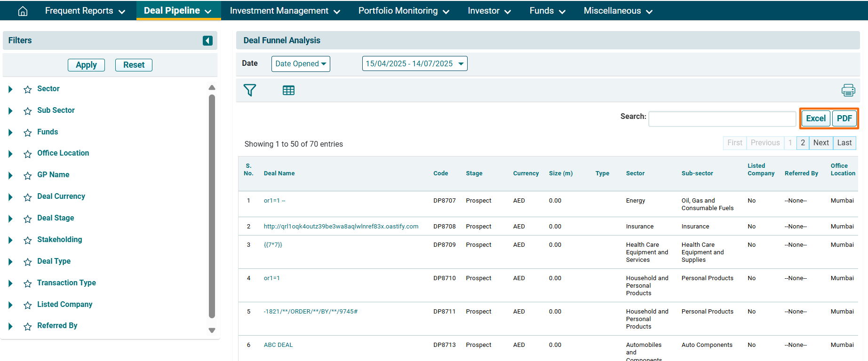This screenshot has height=361, width=868.
Task: Click the printer icon
Action: (x=848, y=90)
